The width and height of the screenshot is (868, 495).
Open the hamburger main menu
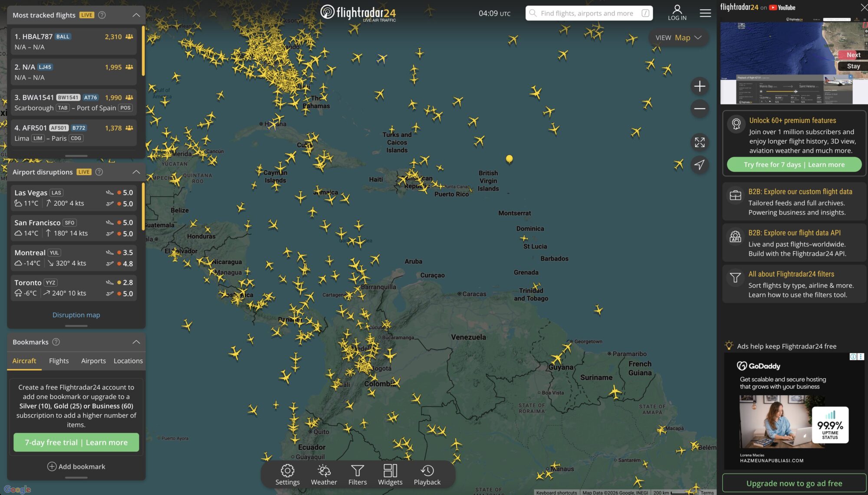click(x=705, y=13)
